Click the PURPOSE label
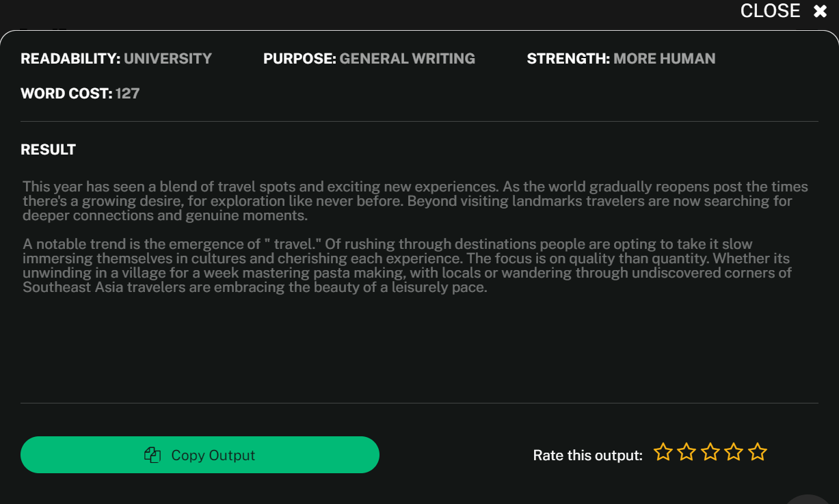Screen dimensions: 839x504 point(299,59)
